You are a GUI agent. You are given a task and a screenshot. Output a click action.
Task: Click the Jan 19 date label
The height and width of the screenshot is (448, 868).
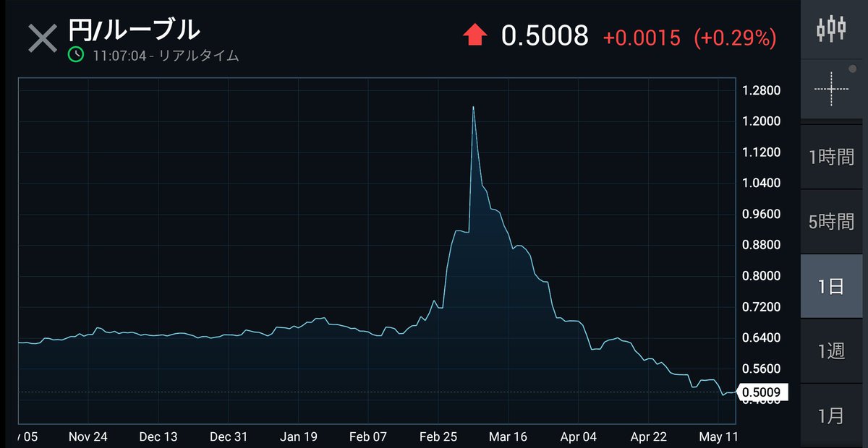pyautogui.click(x=299, y=436)
